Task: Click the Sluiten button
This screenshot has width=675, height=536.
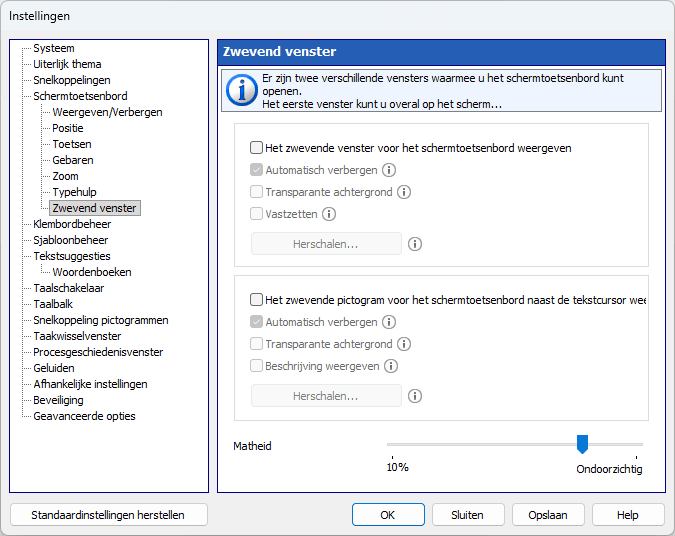Action: 468,515
